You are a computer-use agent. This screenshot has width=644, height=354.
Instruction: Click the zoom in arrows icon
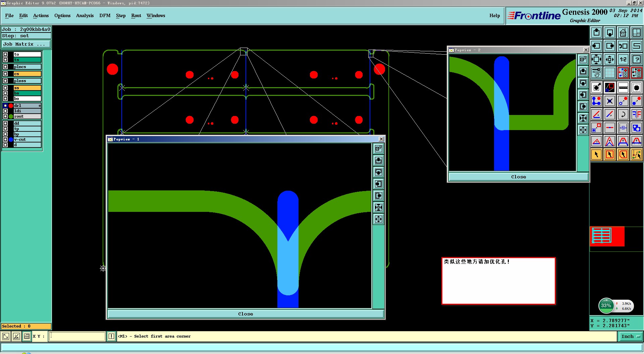596,59
